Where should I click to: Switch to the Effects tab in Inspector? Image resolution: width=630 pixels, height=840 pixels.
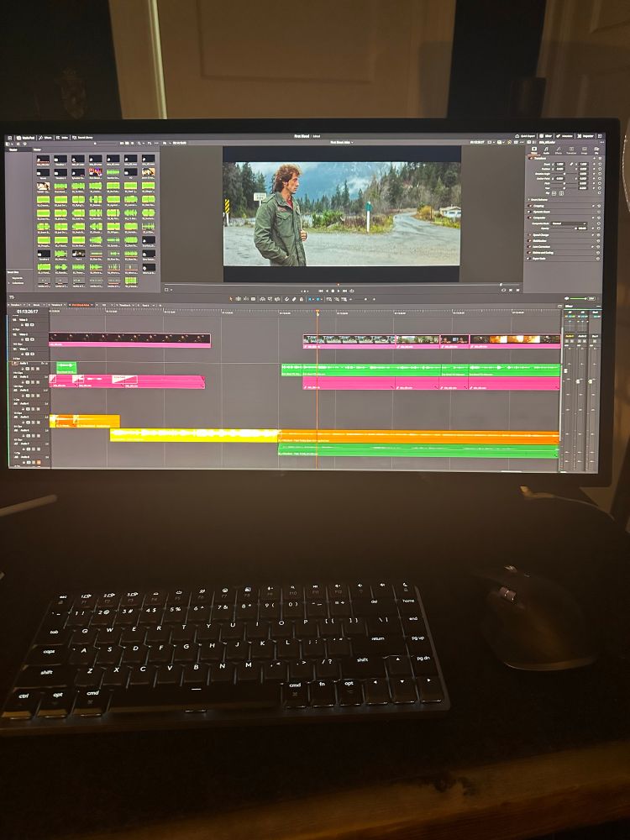pos(559,150)
